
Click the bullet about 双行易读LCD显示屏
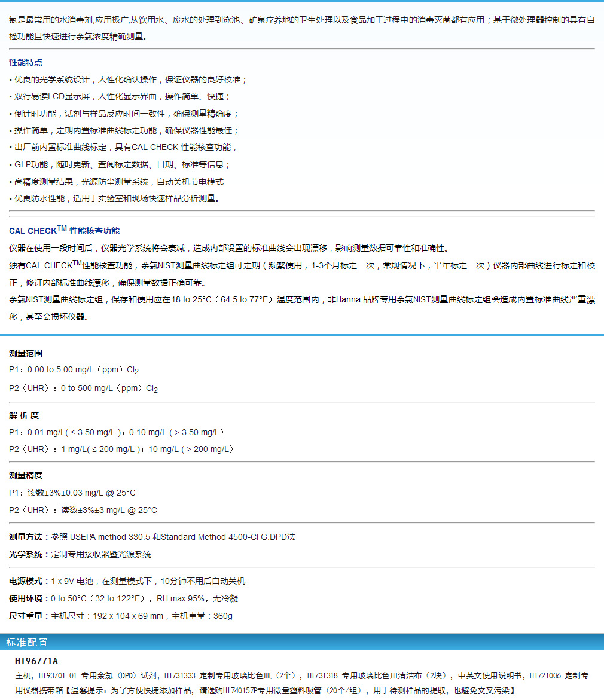pyautogui.click(x=119, y=96)
